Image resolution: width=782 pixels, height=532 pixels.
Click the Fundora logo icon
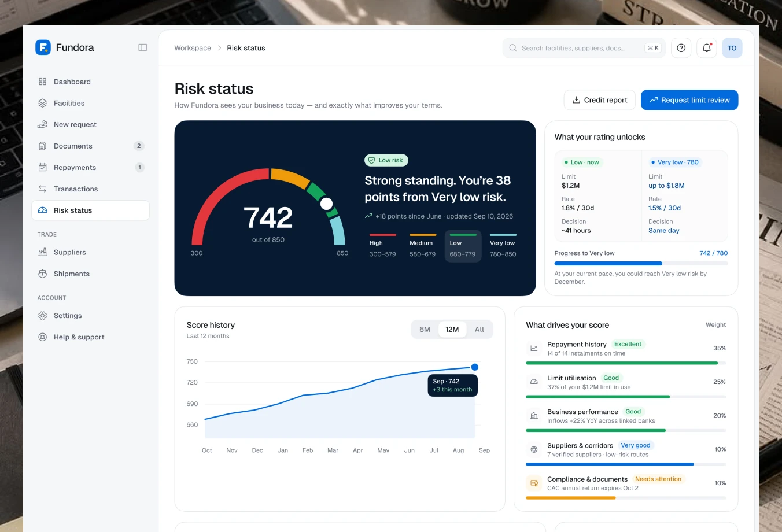pyautogui.click(x=43, y=47)
